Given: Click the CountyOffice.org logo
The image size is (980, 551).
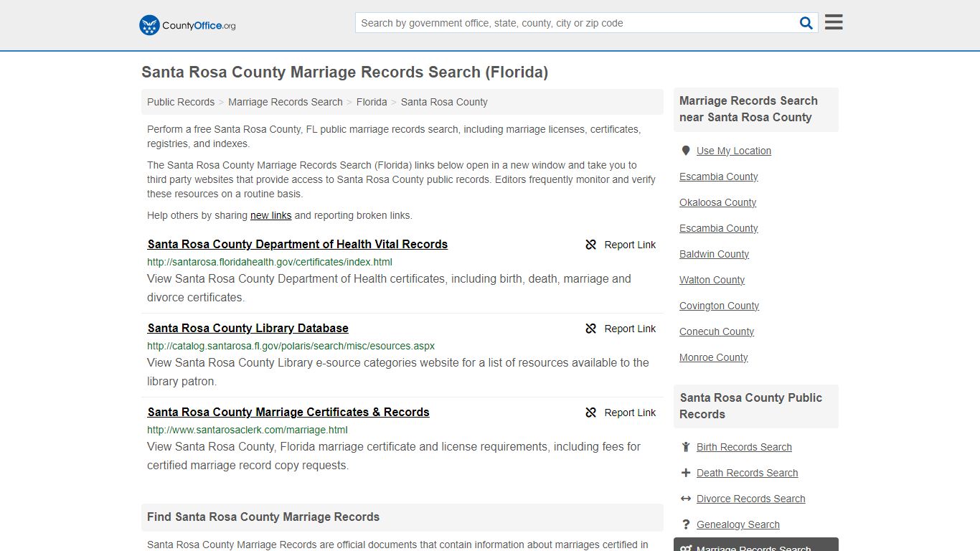Looking at the screenshot, I should tap(187, 25).
